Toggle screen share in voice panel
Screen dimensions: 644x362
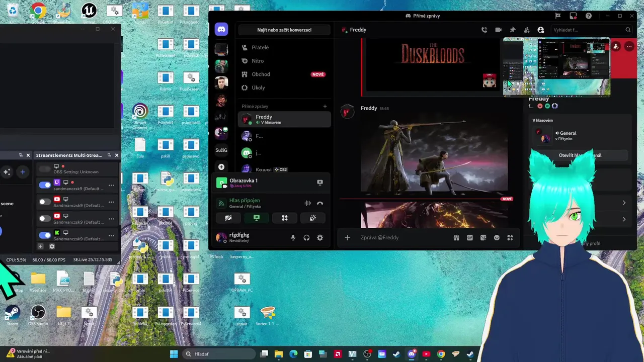257,218
